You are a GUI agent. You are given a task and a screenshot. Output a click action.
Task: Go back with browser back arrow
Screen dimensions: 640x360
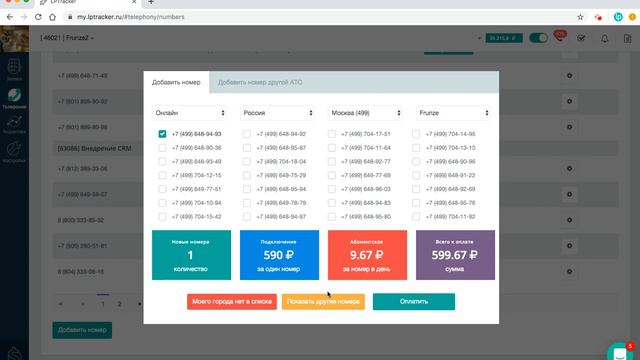point(10,17)
